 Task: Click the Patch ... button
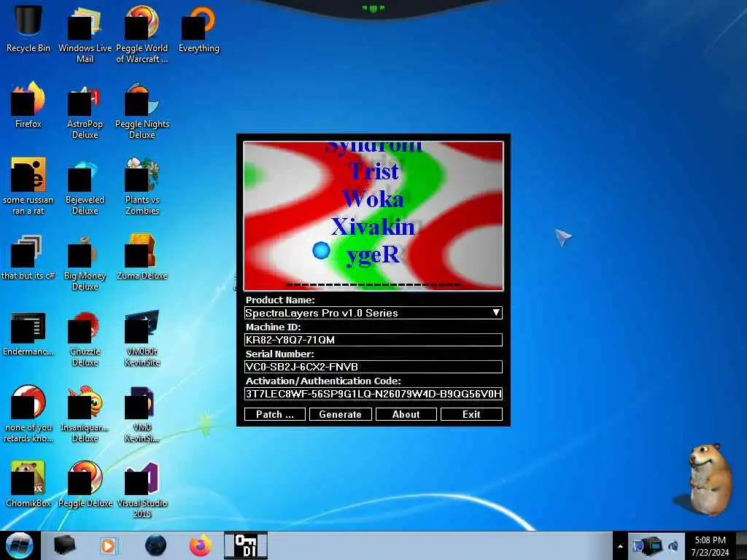275,414
